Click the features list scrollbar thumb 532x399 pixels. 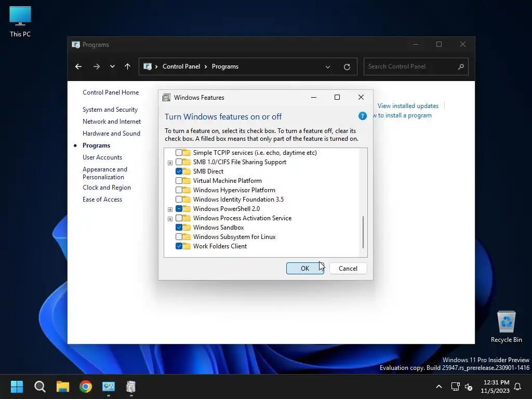(x=363, y=232)
